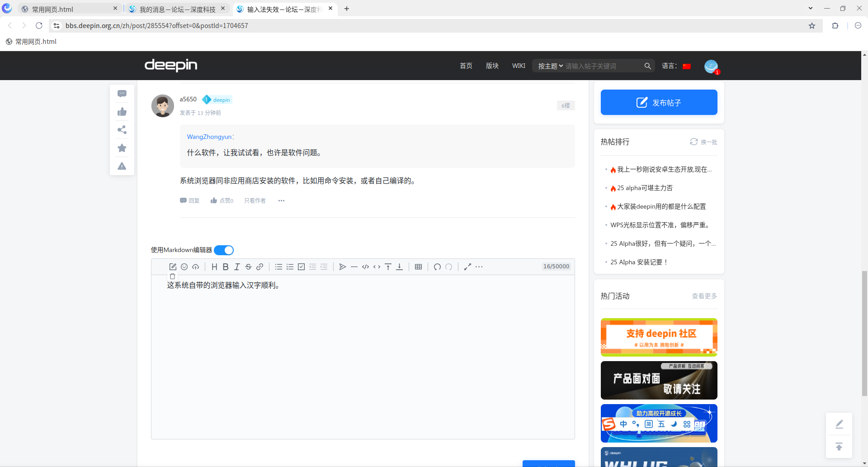Undo the last edit in editor
868x467 pixels.
coord(437,267)
